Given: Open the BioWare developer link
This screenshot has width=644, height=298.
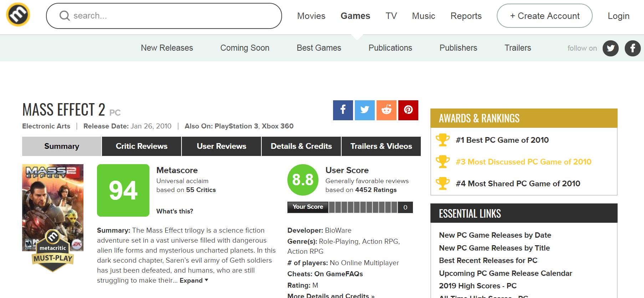Looking at the screenshot, I should (338, 230).
